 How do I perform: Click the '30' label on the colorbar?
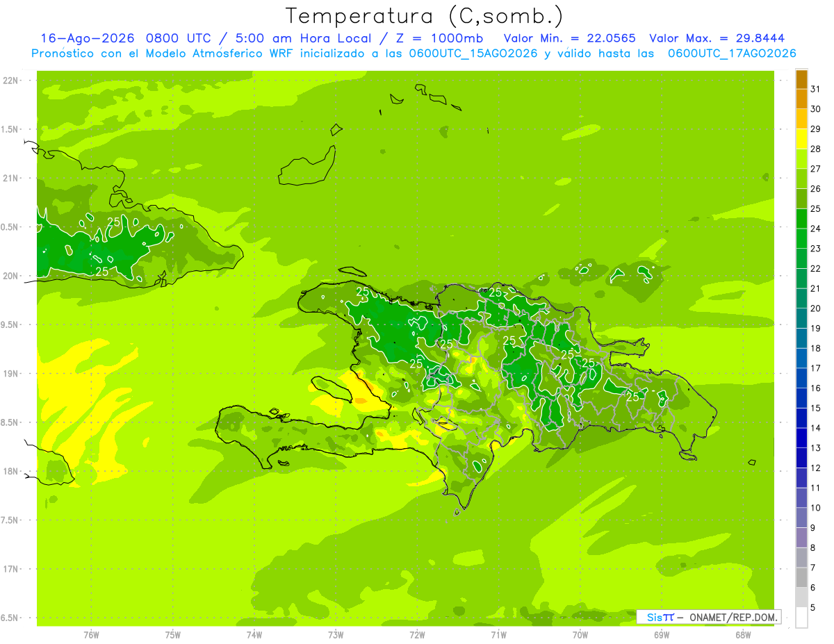[x=816, y=109]
